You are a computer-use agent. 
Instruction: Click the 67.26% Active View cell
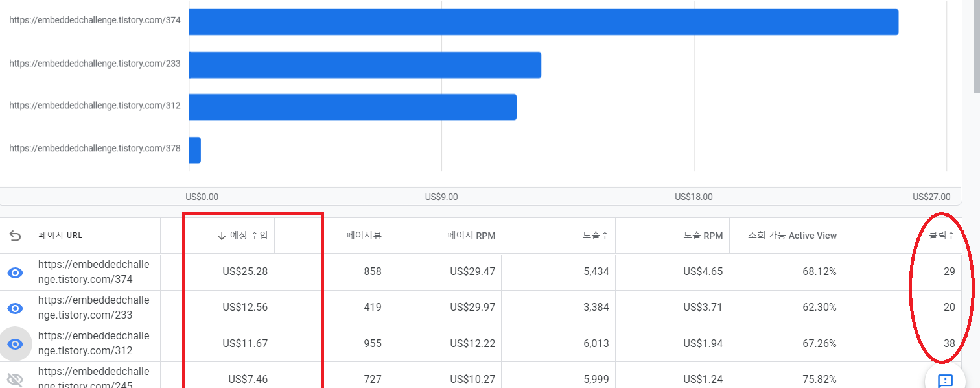(x=819, y=344)
